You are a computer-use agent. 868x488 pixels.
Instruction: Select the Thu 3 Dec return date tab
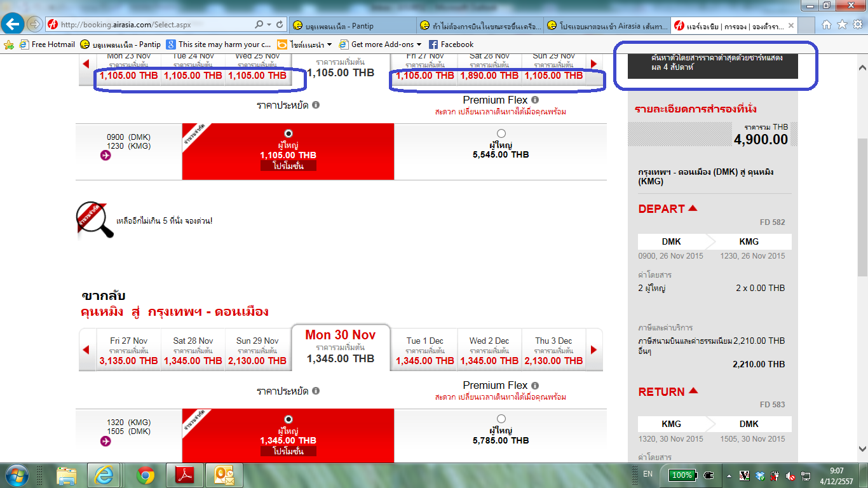(553, 350)
